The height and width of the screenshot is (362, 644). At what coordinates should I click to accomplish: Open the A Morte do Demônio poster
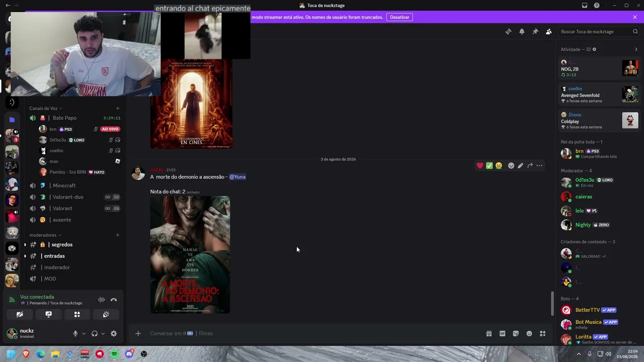coord(190,255)
